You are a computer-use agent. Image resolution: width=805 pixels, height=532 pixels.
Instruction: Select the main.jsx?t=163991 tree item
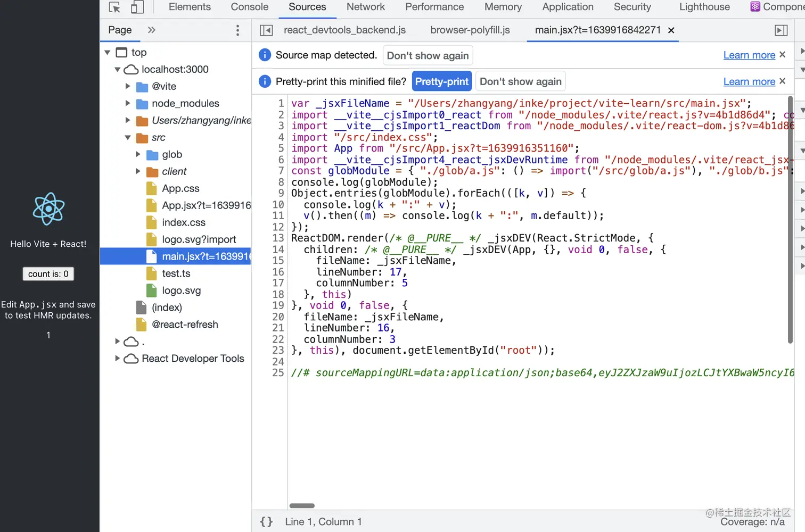(175, 256)
